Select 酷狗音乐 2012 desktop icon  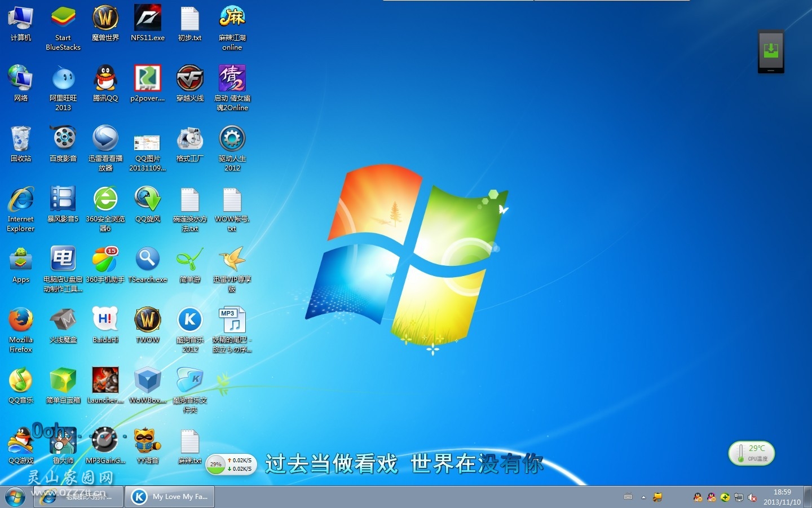190,330
